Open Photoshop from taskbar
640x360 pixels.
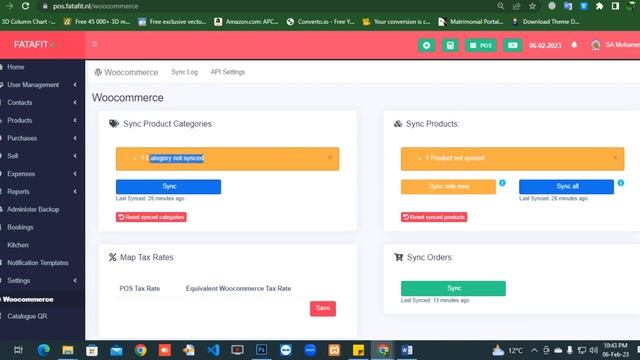pos(262,350)
